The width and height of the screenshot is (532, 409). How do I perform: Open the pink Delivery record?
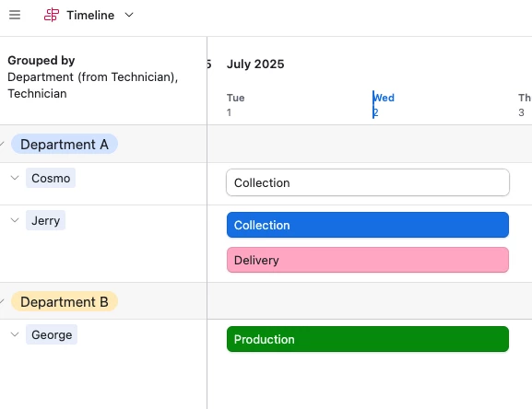(x=368, y=260)
